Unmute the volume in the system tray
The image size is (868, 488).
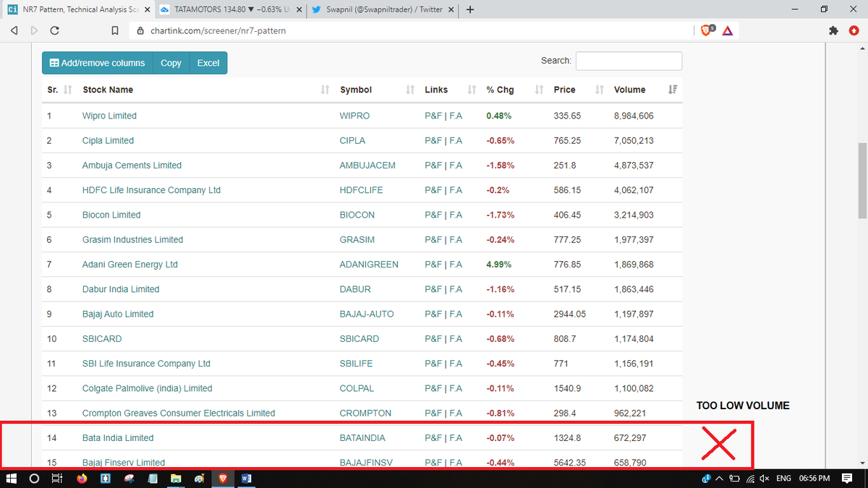[765, 478]
